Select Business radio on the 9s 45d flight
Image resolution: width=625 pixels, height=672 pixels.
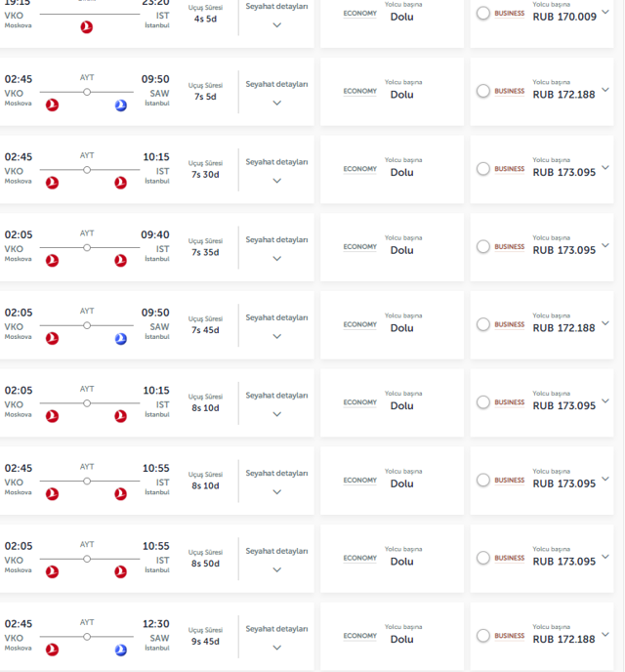click(483, 636)
